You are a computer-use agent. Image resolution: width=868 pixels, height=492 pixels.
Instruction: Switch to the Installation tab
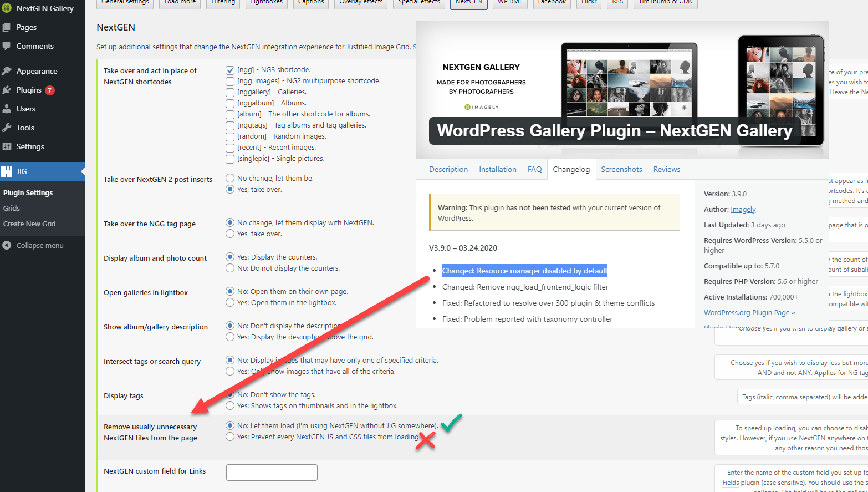coord(498,170)
